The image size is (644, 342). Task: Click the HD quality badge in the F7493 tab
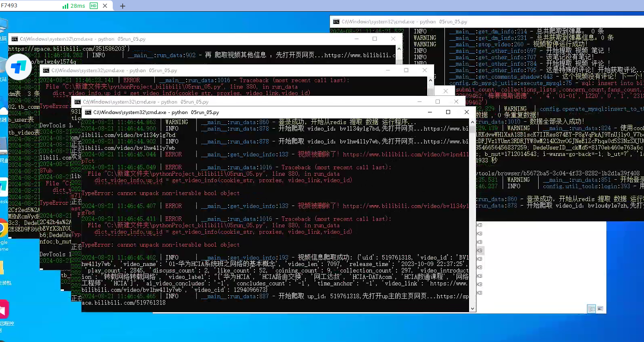[x=94, y=6]
